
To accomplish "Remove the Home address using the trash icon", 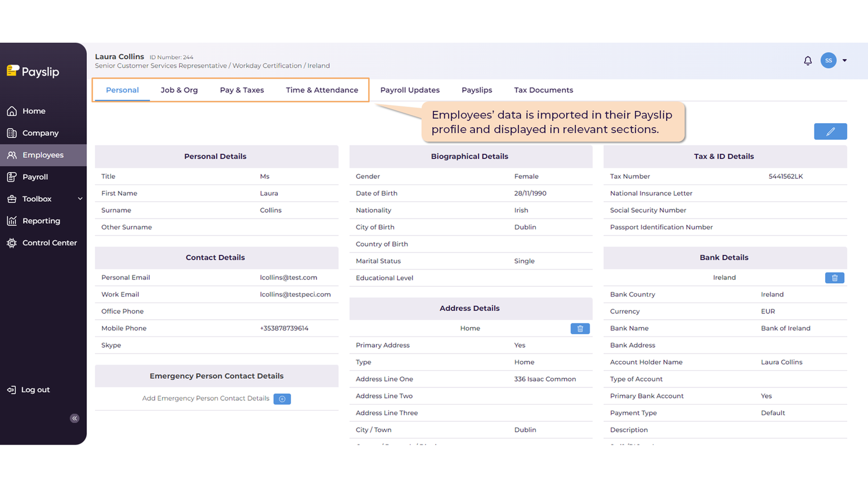I will pyautogui.click(x=580, y=328).
